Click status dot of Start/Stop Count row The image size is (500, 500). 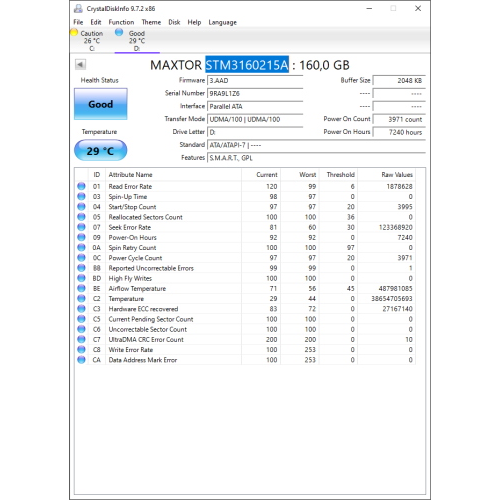(x=81, y=207)
